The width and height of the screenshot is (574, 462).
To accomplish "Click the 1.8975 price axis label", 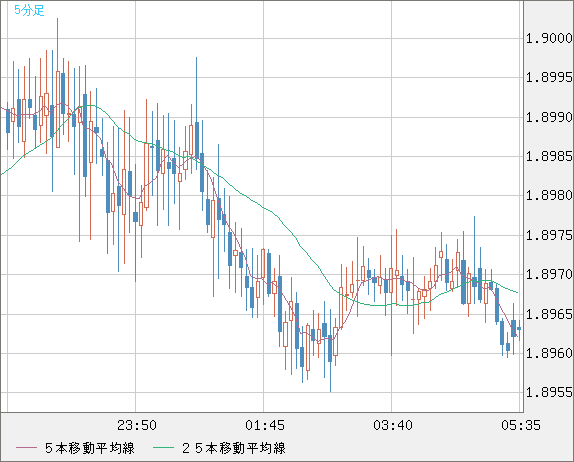I will (549, 235).
